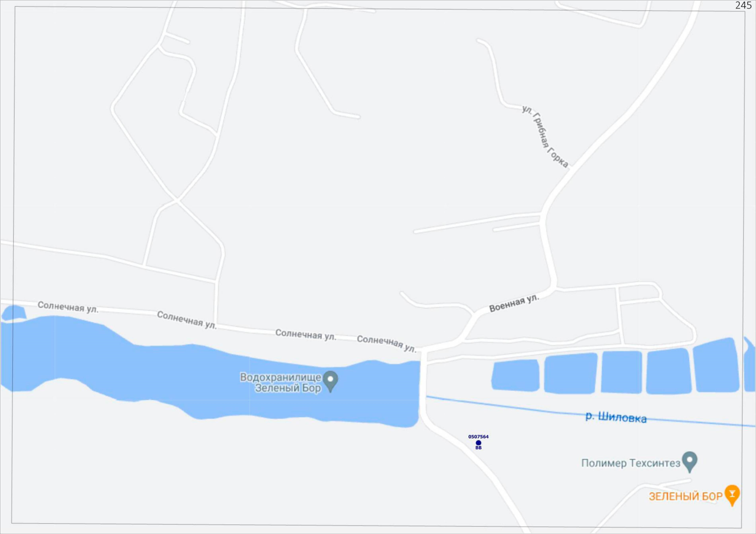Select the rectangular pond nearest the reservoir dam road

pyautogui.click(x=516, y=375)
